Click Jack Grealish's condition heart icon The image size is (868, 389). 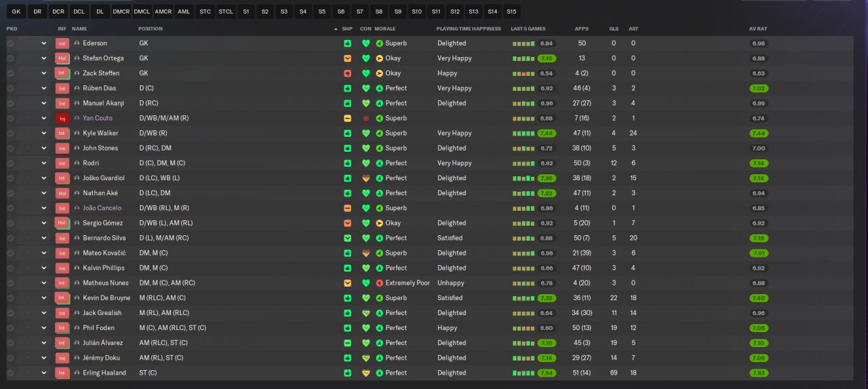coord(366,313)
